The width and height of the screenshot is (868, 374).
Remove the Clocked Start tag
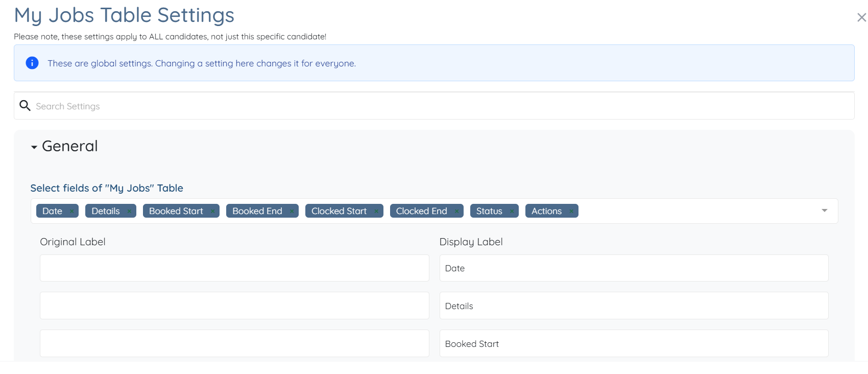click(376, 212)
